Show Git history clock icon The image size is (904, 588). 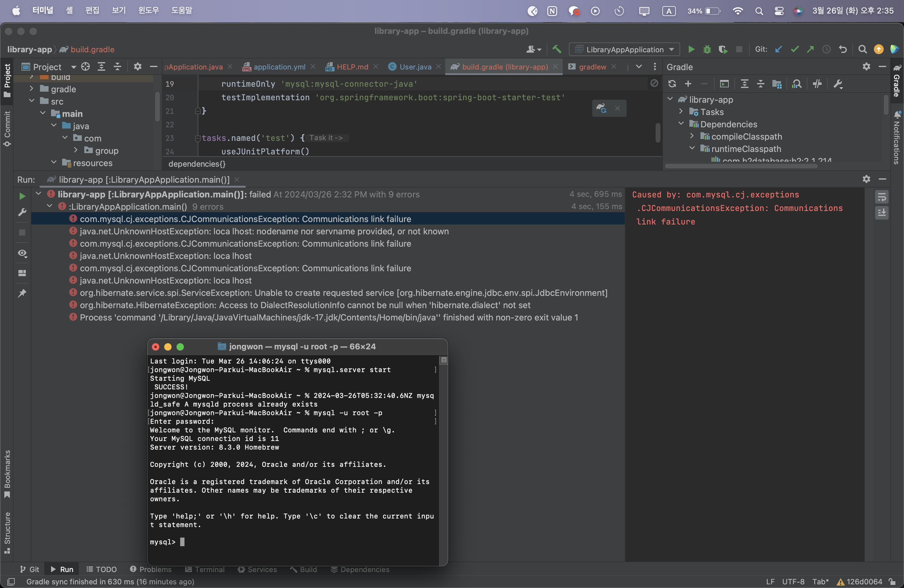pos(826,50)
